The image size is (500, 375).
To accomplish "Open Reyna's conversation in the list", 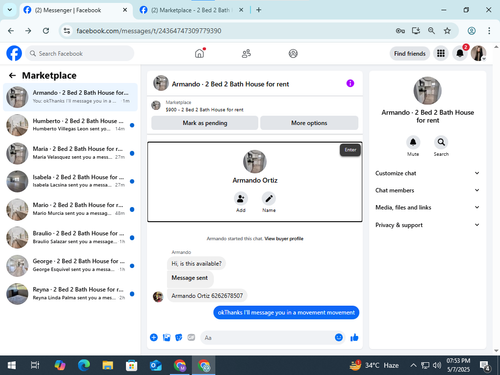I will tap(70, 294).
